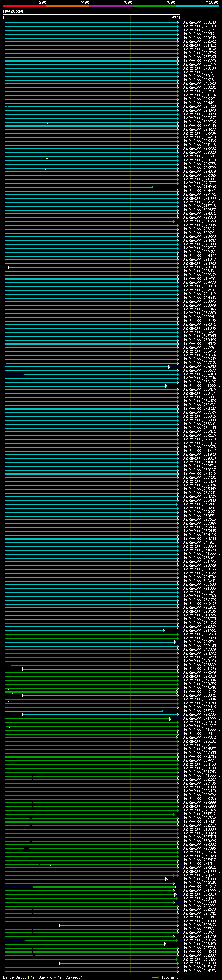The width and height of the screenshot is (222, 980).
Task: Select the UniRef100_Q84VI8 label
Action: coord(199,137)
